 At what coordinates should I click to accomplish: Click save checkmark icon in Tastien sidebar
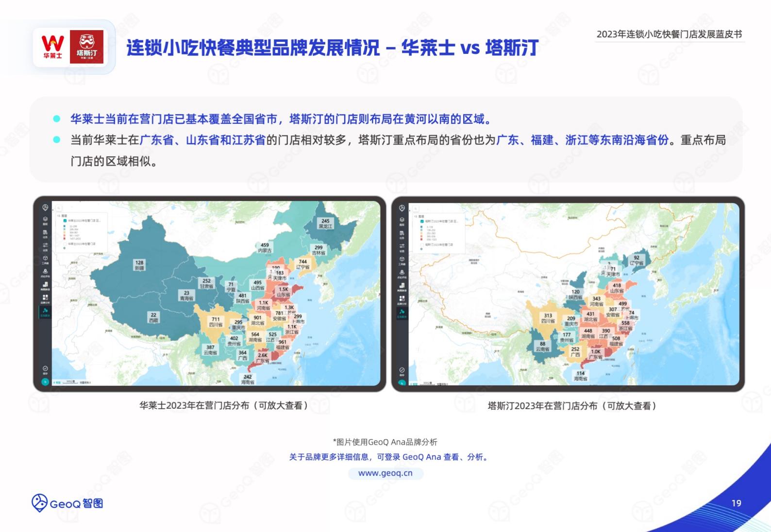tap(402, 370)
